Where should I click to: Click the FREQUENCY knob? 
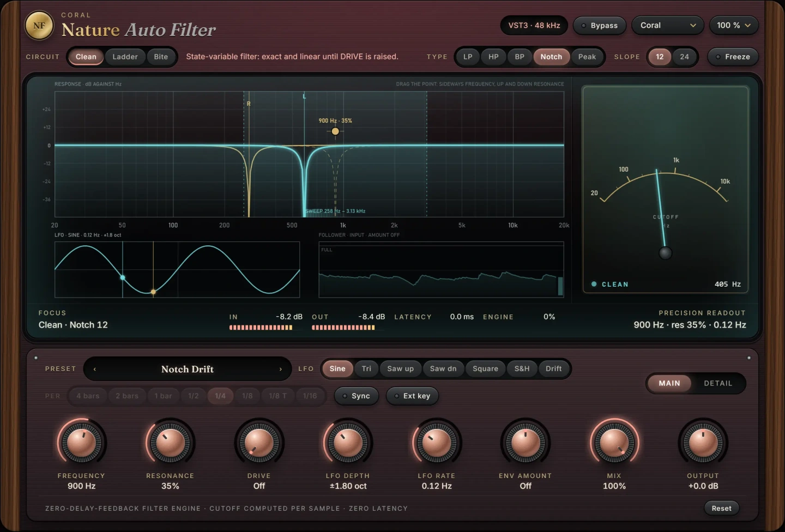tap(82, 442)
